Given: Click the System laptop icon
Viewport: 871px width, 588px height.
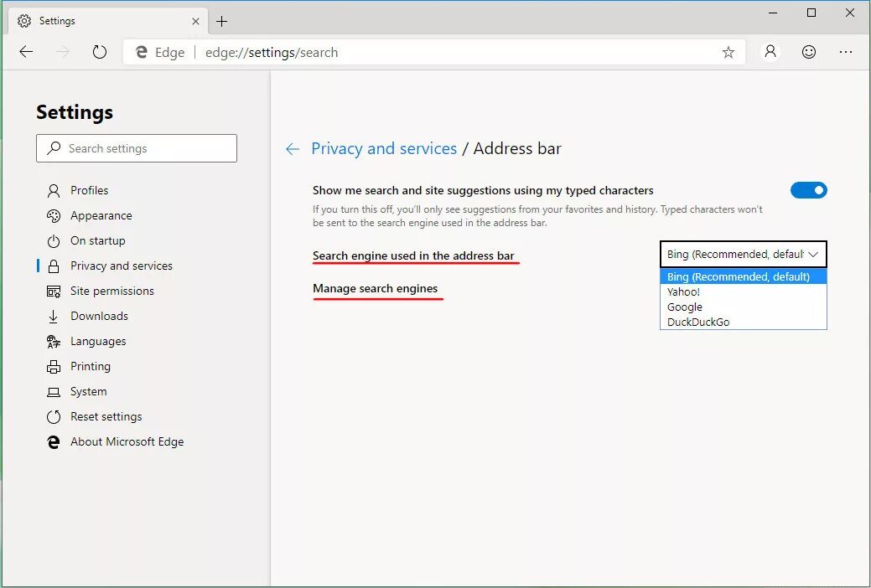Looking at the screenshot, I should (54, 392).
